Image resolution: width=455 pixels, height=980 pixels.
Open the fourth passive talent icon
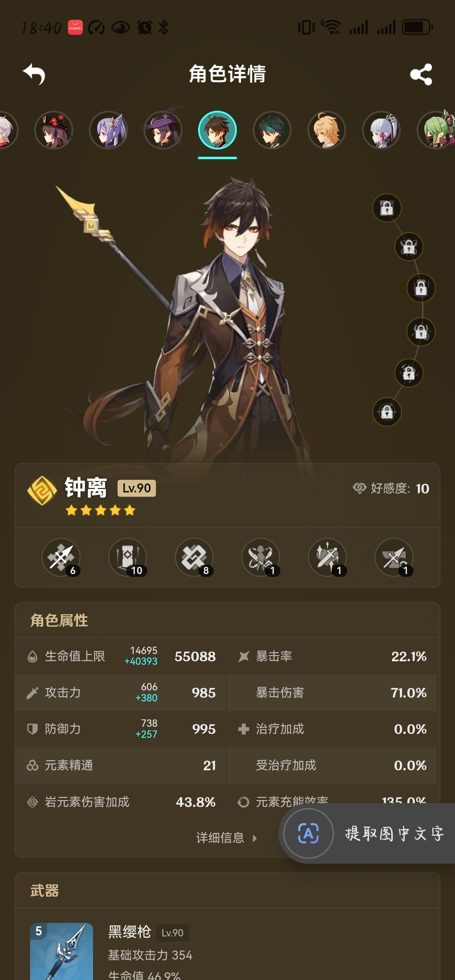click(261, 558)
